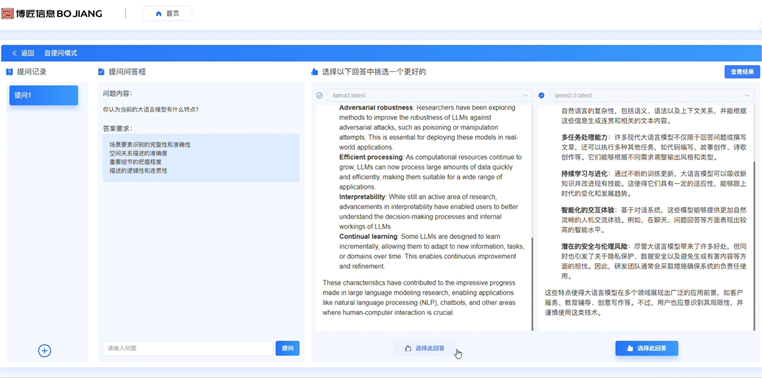Open the 查看结果 button

click(742, 71)
